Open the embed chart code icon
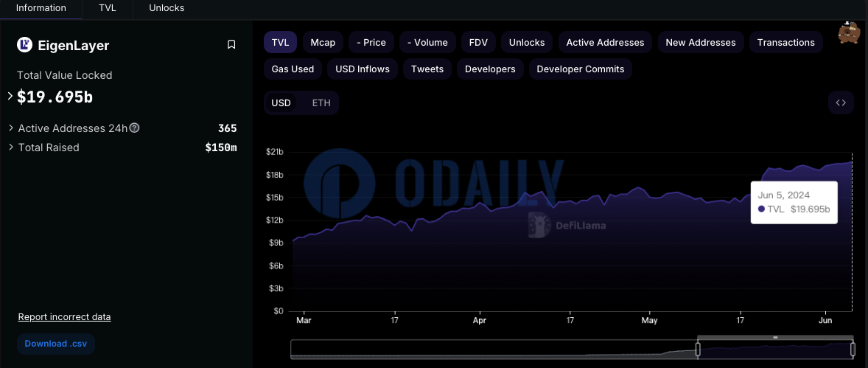The image size is (868, 368). point(841,103)
